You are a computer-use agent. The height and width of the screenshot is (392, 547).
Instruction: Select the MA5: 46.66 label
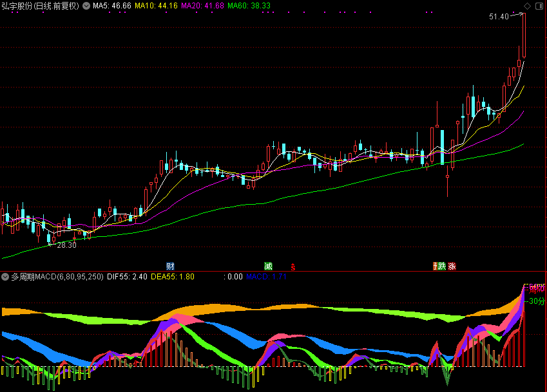[112, 6]
